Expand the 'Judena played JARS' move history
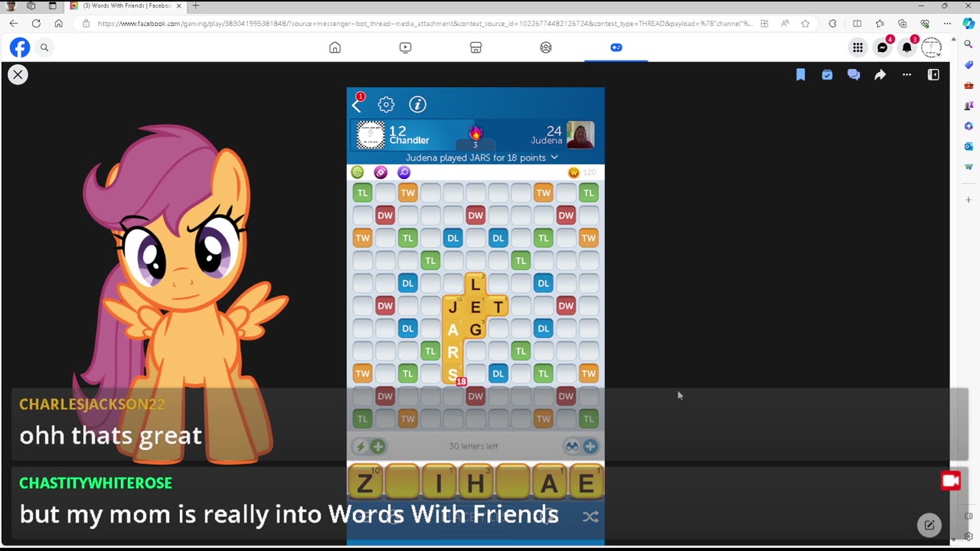 (x=482, y=158)
